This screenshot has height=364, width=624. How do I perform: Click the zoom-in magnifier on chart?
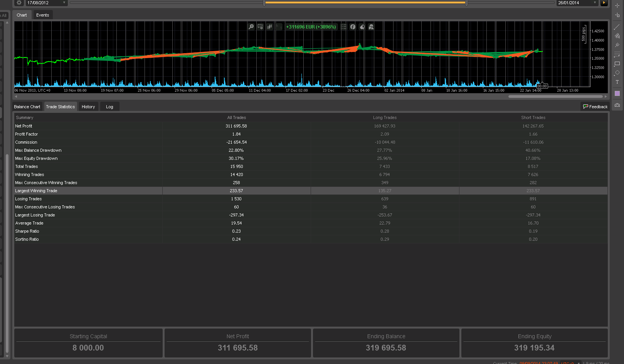pyautogui.click(x=251, y=27)
